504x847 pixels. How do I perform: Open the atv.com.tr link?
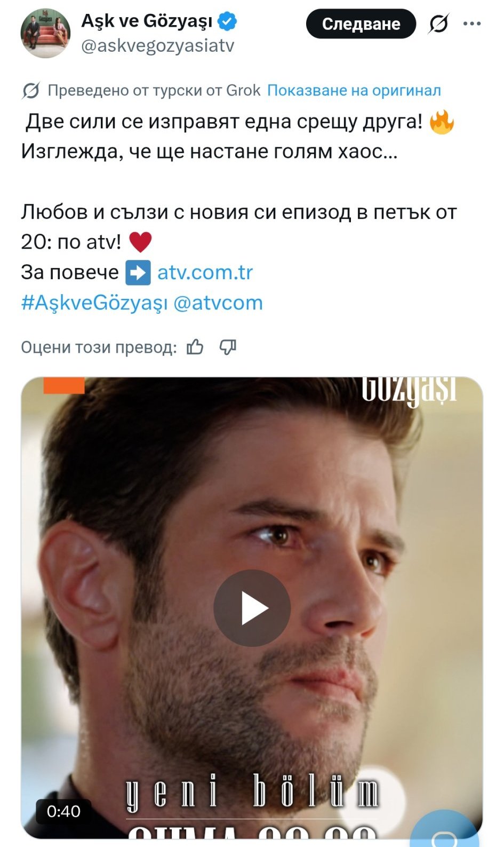(x=205, y=272)
